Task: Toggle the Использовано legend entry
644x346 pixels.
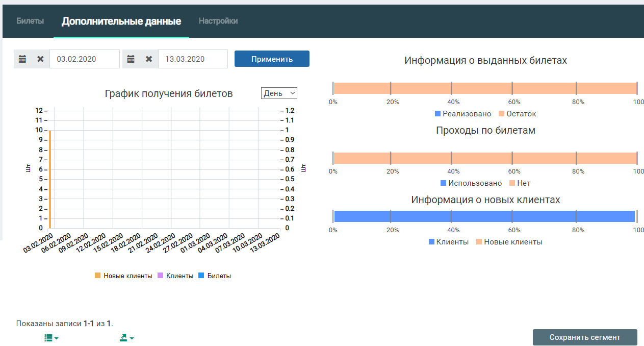Action: tap(470, 183)
